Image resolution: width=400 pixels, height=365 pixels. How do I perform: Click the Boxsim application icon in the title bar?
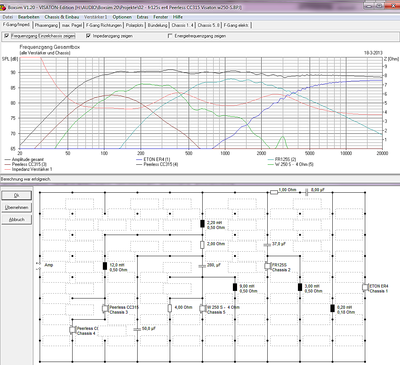pos(3,7)
